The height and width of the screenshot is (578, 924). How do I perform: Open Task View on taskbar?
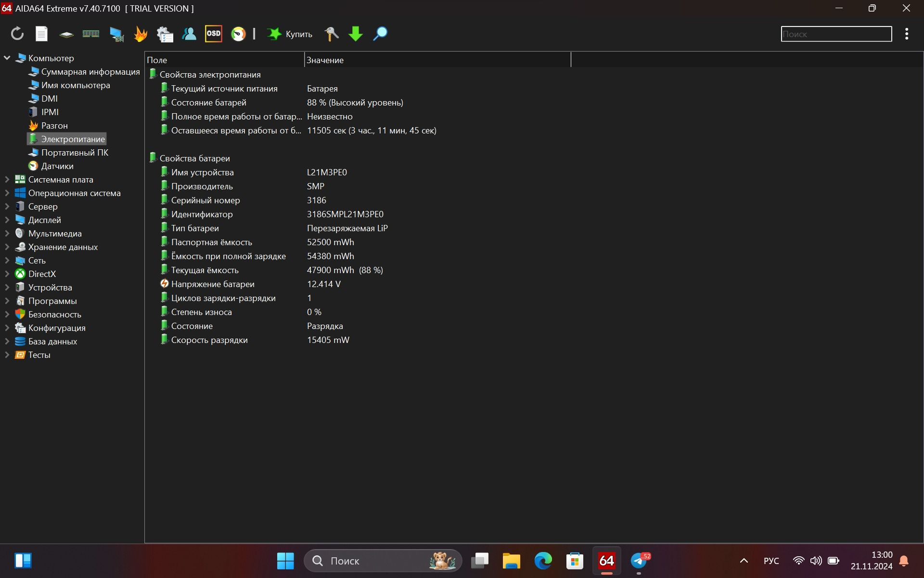[x=480, y=561]
